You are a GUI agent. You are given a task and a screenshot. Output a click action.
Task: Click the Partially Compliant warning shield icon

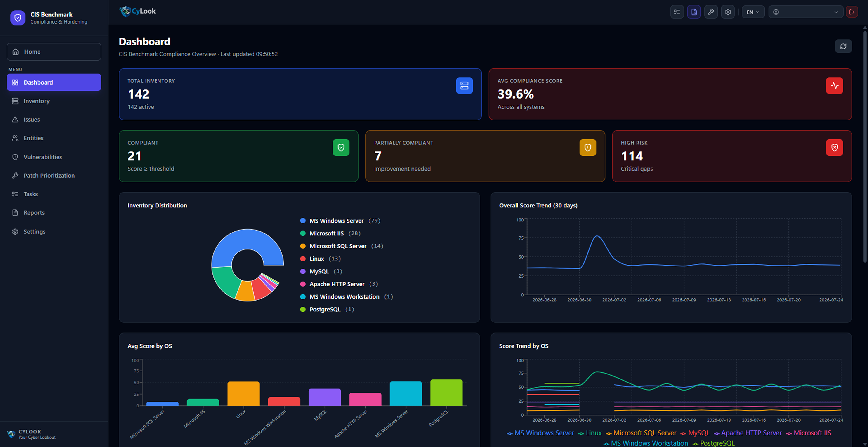(588, 148)
